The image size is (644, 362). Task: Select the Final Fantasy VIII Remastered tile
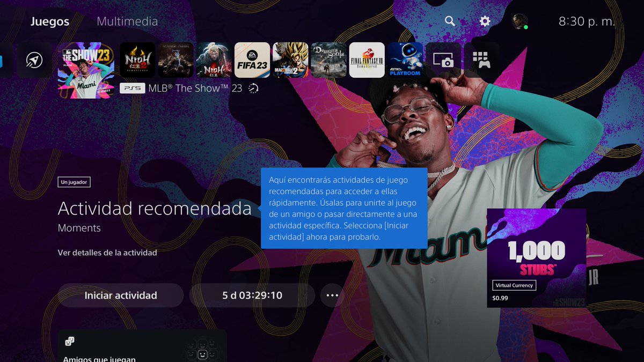click(367, 60)
